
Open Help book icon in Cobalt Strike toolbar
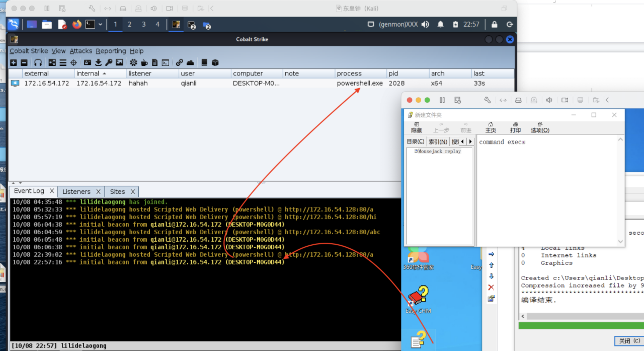coord(204,63)
